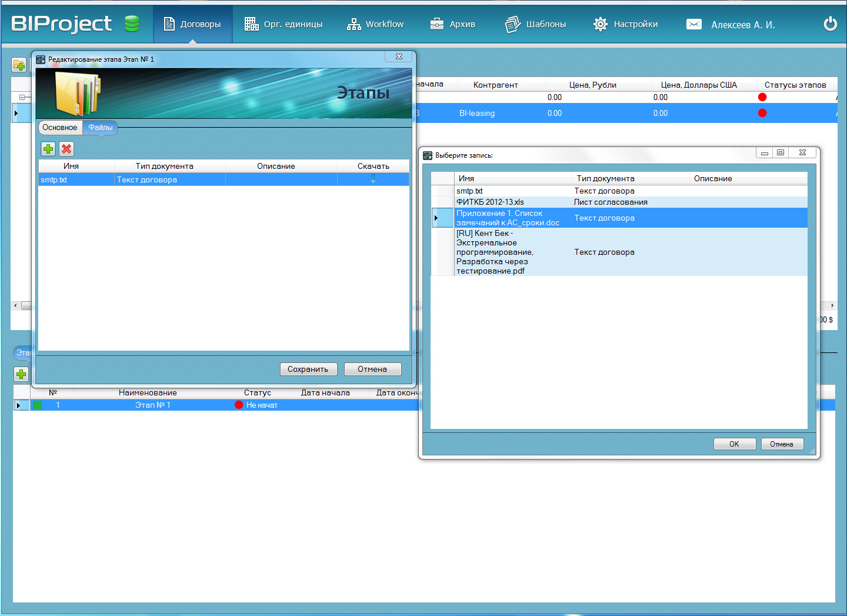Click the power logout icon

[830, 24]
